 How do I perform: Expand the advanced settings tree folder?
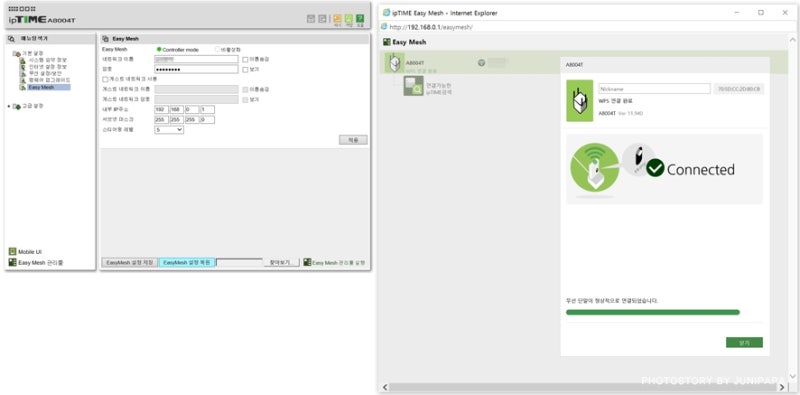[16, 106]
